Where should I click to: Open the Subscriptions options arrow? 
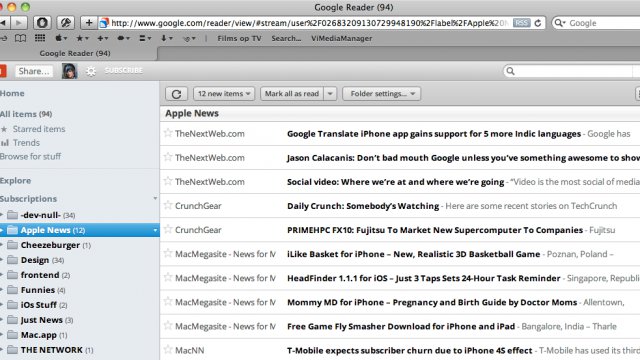coord(155,199)
